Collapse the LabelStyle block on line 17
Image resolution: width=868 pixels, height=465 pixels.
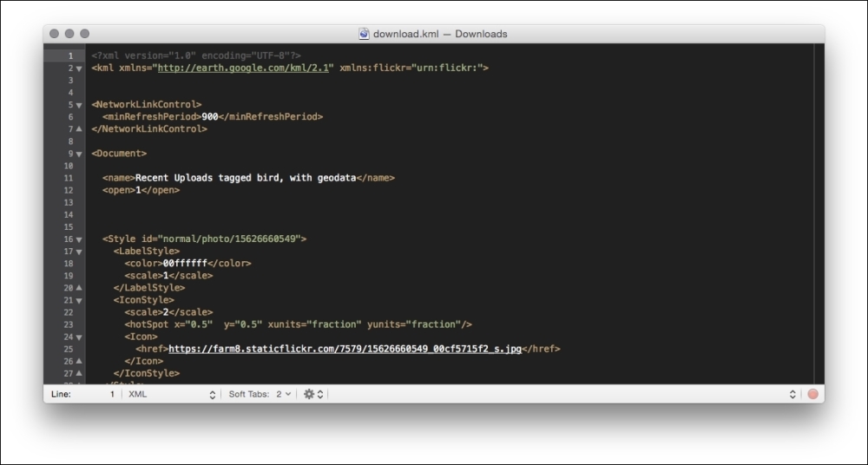tap(79, 252)
